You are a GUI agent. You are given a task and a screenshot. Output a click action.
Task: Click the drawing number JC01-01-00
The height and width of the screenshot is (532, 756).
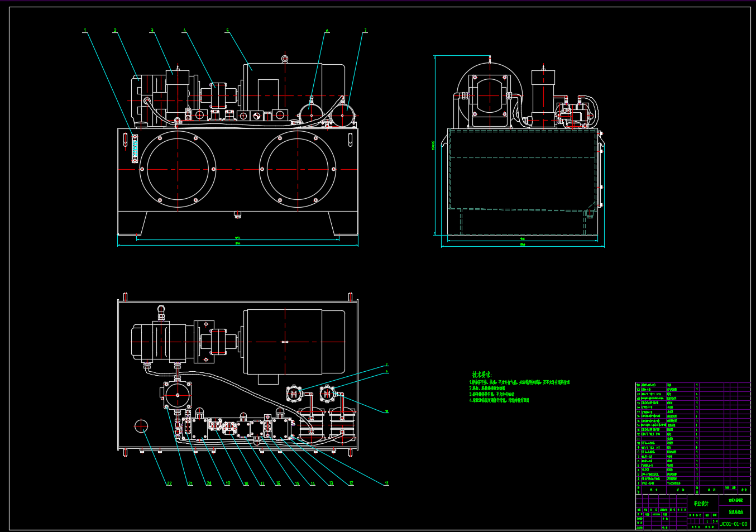pos(733,524)
